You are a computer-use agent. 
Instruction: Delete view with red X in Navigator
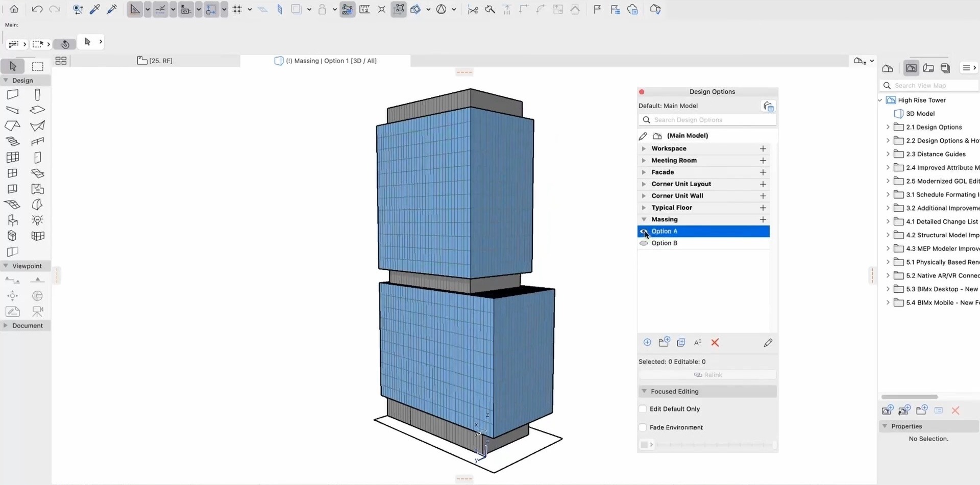click(955, 411)
